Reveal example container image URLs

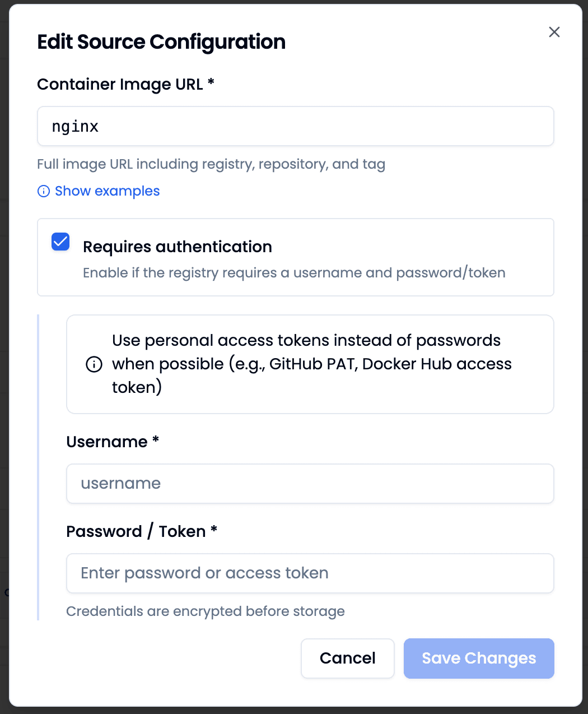106,191
